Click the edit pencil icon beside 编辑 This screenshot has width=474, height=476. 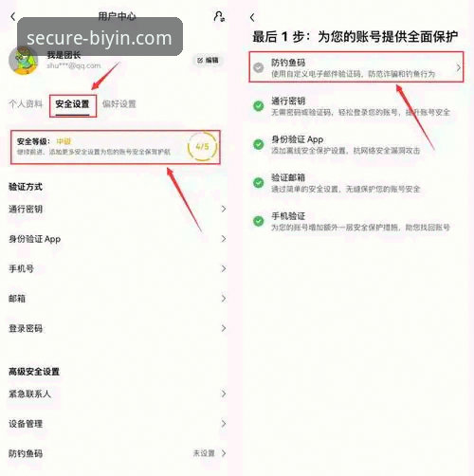[x=200, y=60]
